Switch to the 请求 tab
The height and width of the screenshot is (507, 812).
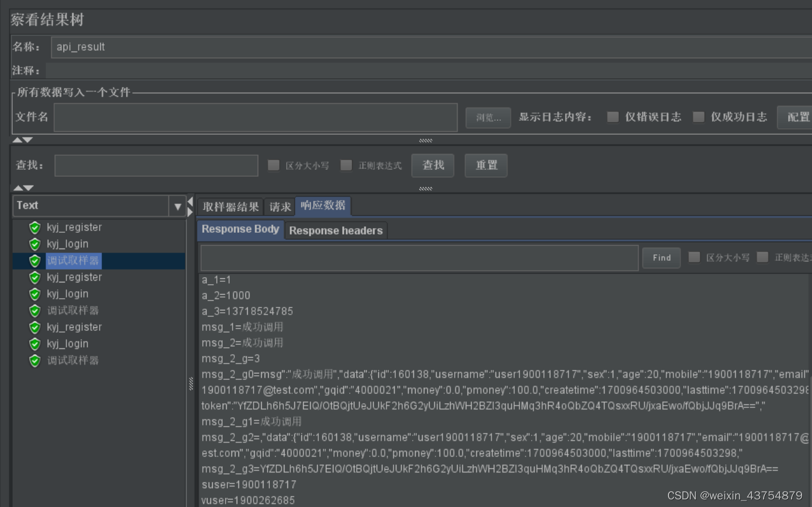coord(280,207)
